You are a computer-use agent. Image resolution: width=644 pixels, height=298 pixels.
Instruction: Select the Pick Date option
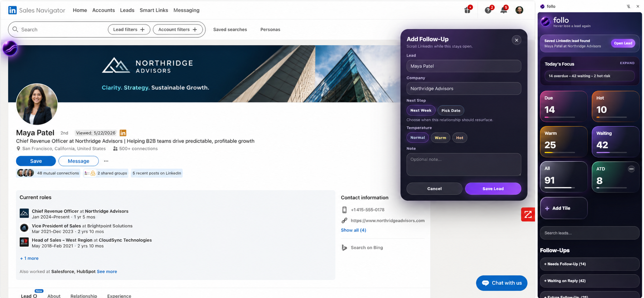click(451, 110)
